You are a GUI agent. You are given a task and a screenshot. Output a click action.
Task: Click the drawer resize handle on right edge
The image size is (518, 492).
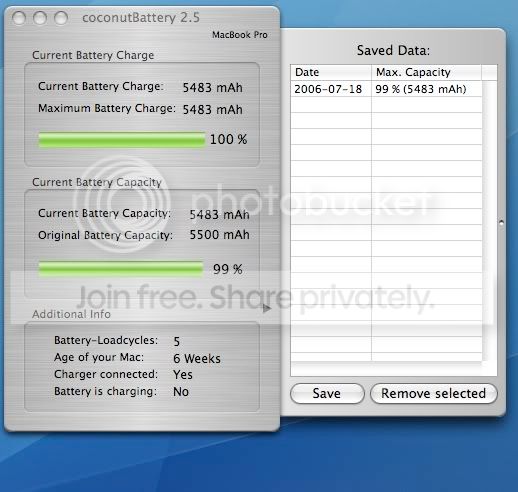501,222
